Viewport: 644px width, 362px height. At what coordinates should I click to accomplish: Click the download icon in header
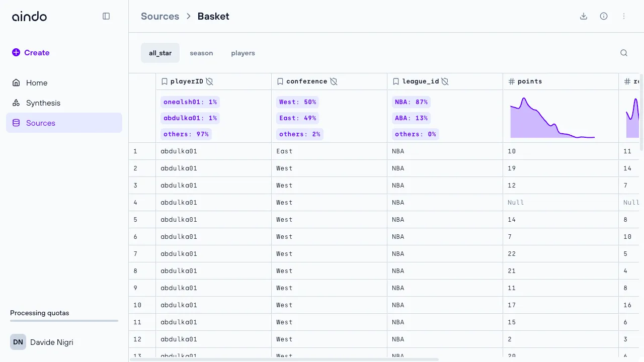584,16
